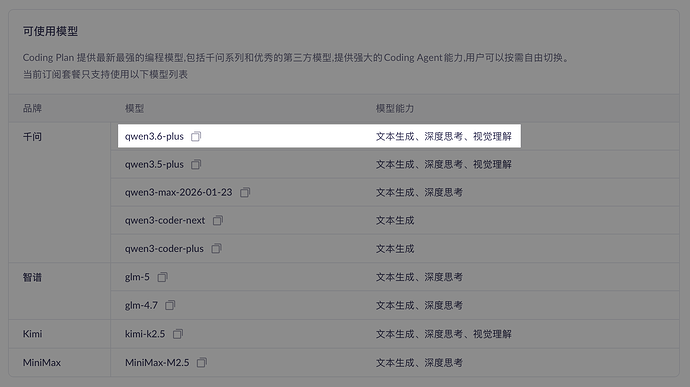
Task: Click the 模型 column header
Action: click(x=134, y=108)
